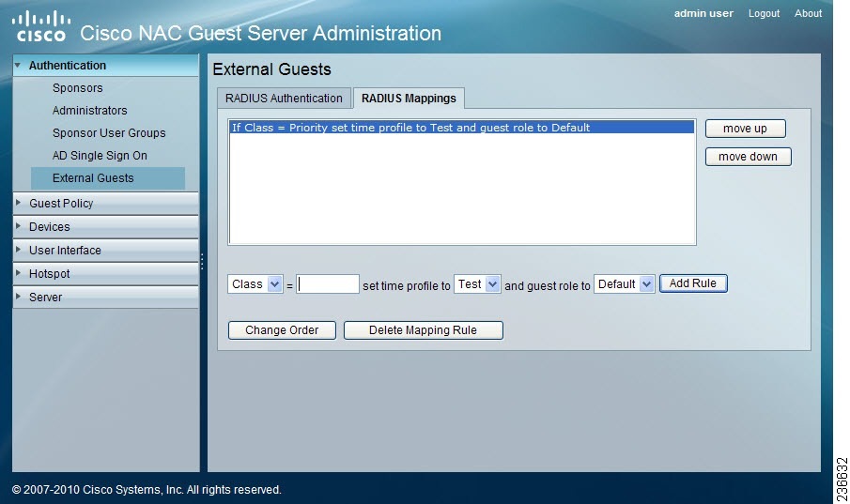
Task: Open the time profile Test dropdown
Action: click(x=477, y=284)
